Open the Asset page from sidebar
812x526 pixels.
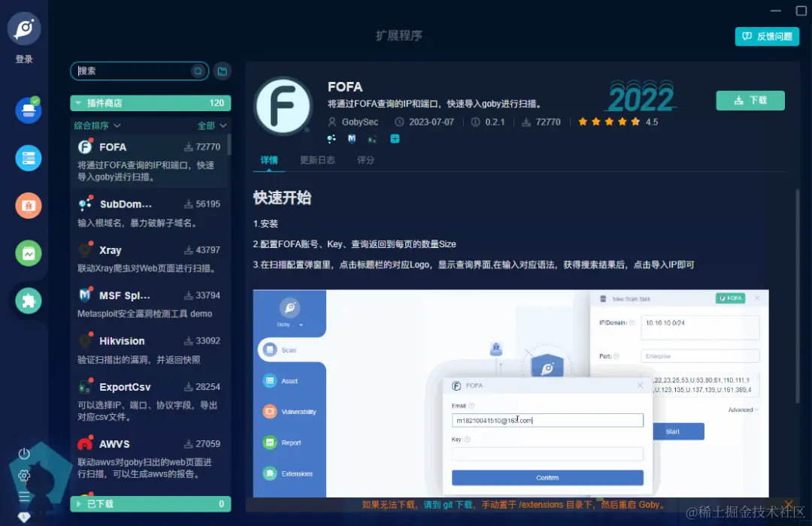(29, 158)
